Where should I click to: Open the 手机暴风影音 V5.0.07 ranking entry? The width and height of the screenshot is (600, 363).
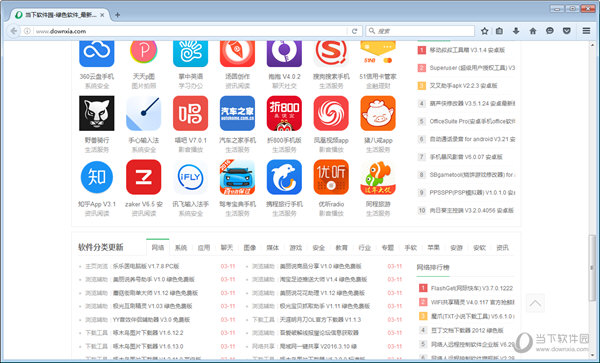point(466,157)
